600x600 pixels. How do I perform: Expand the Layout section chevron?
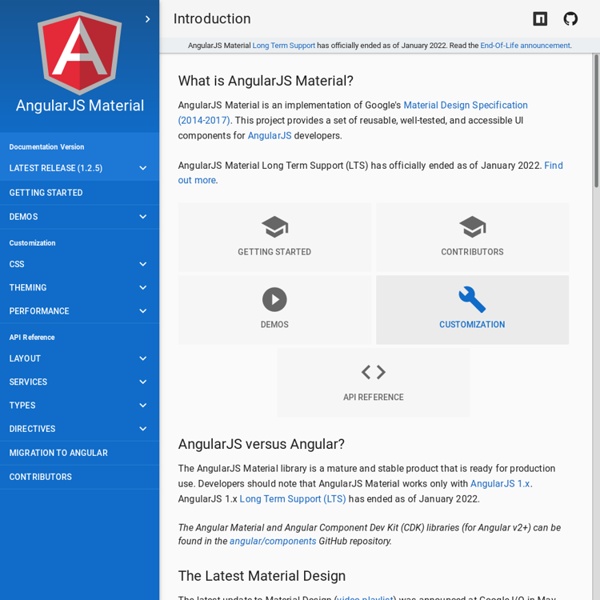coord(143,358)
